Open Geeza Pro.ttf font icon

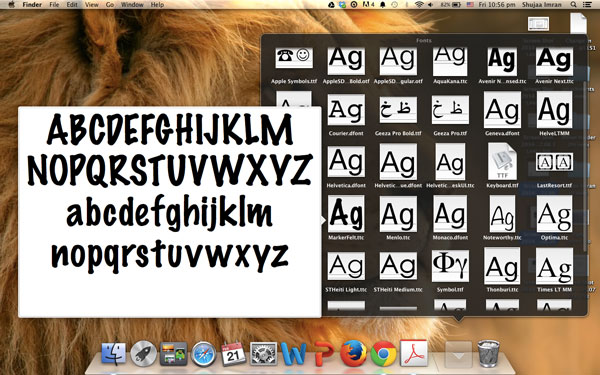tap(450, 109)
